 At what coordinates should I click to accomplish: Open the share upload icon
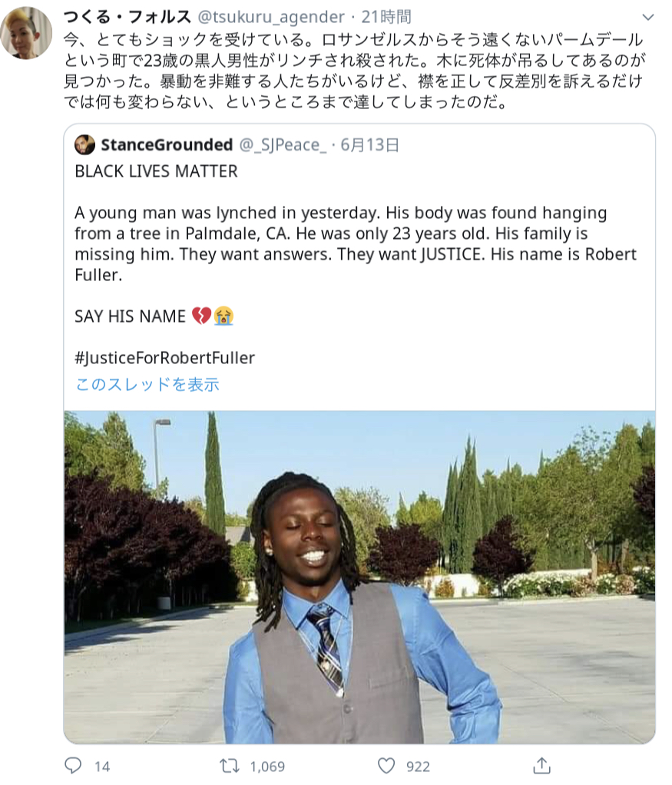(541, 766)
